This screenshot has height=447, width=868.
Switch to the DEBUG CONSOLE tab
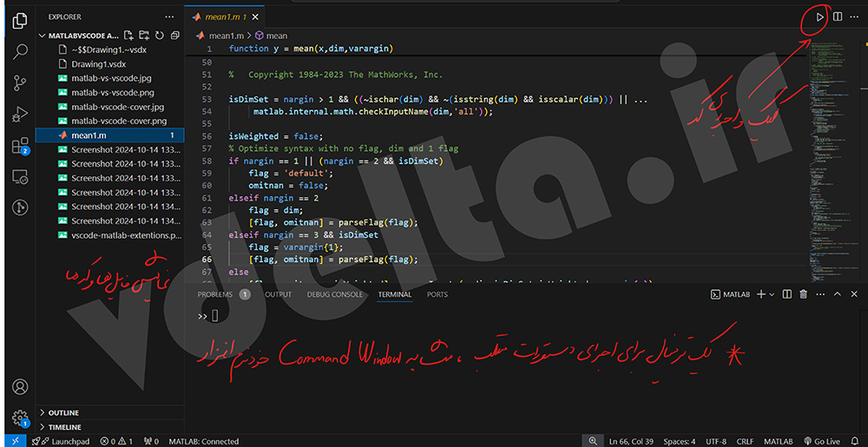[x=334, y=294]
